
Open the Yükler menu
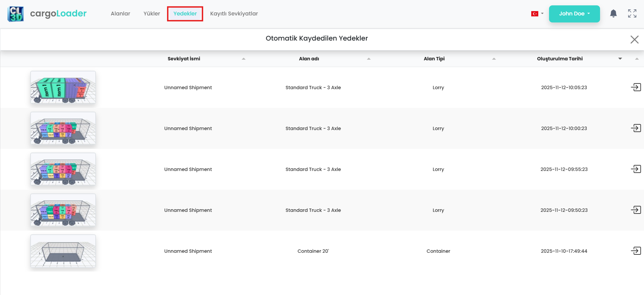(152, 14)
